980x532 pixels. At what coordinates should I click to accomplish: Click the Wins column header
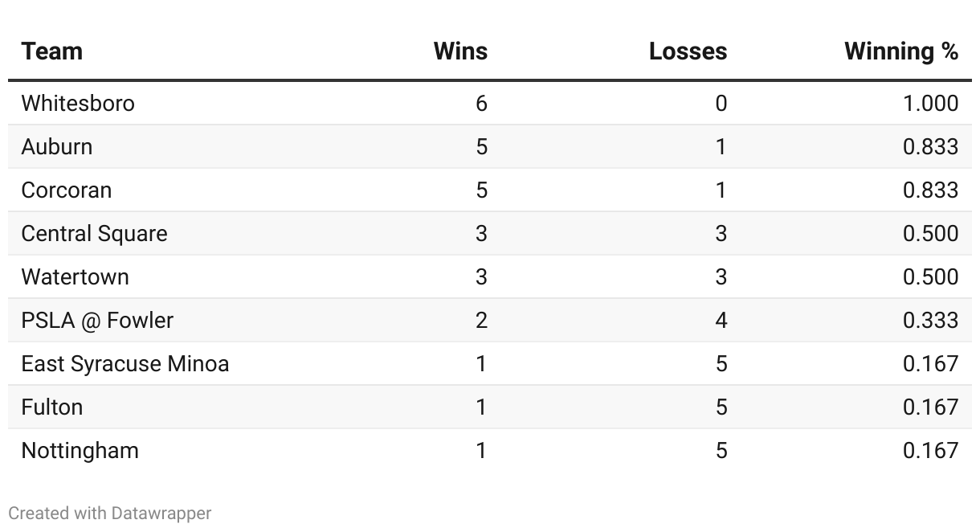460,51
